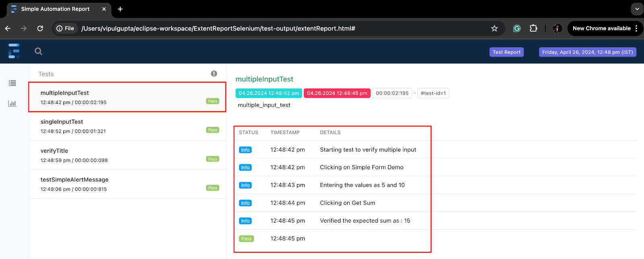
Task: Open a new browser tab
Action: [120, 9]
